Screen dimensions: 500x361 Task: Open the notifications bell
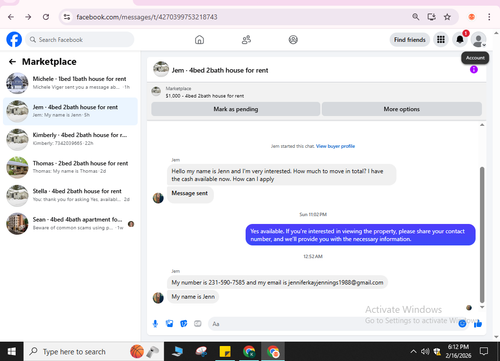[x=460, y=40]
